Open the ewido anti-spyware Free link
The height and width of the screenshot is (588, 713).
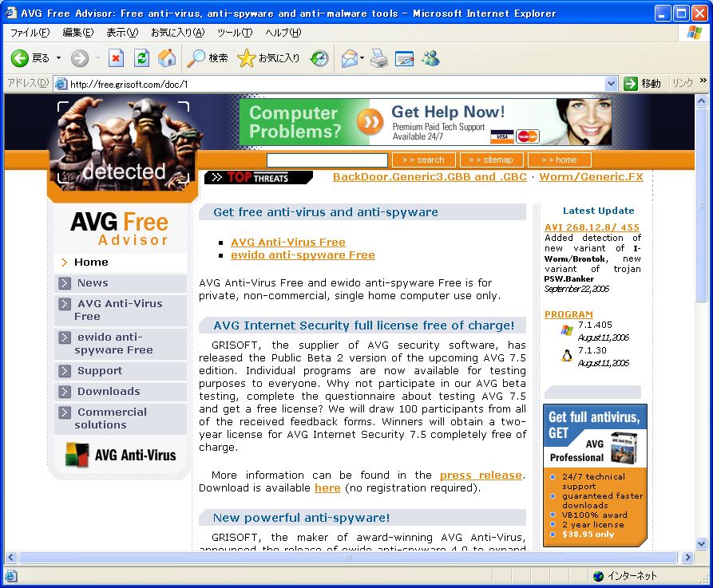pyautogui.click(x=303, y=255)
